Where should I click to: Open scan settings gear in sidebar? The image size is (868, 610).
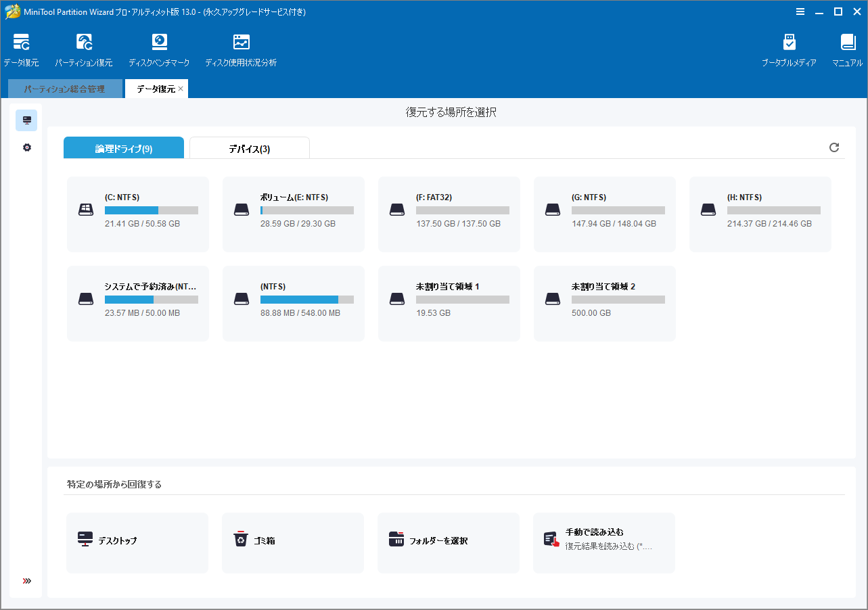click(x=27, y=147)
